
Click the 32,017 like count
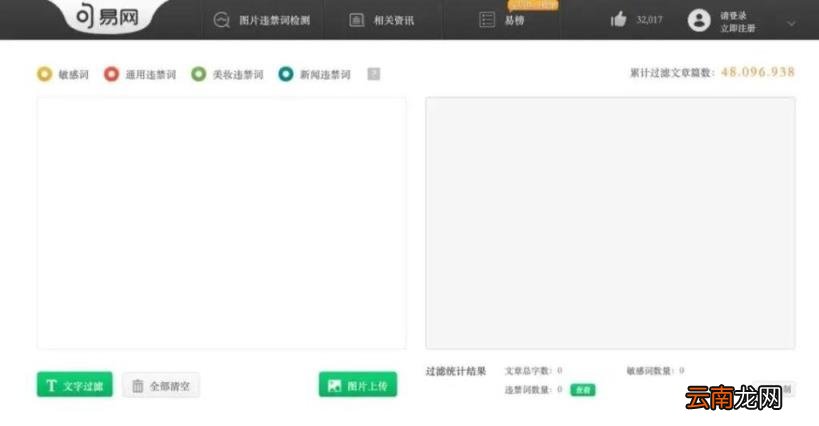[649, 20]
